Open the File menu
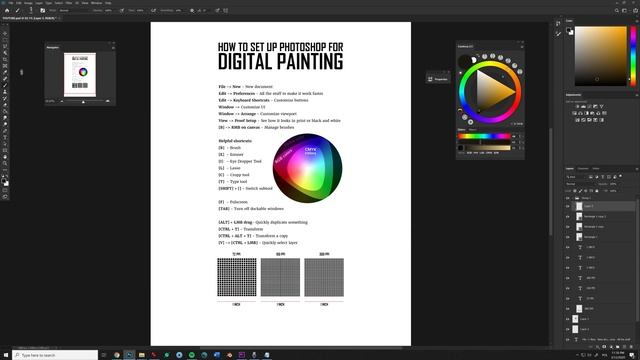The image size is (640, 360). pos(11,3)
